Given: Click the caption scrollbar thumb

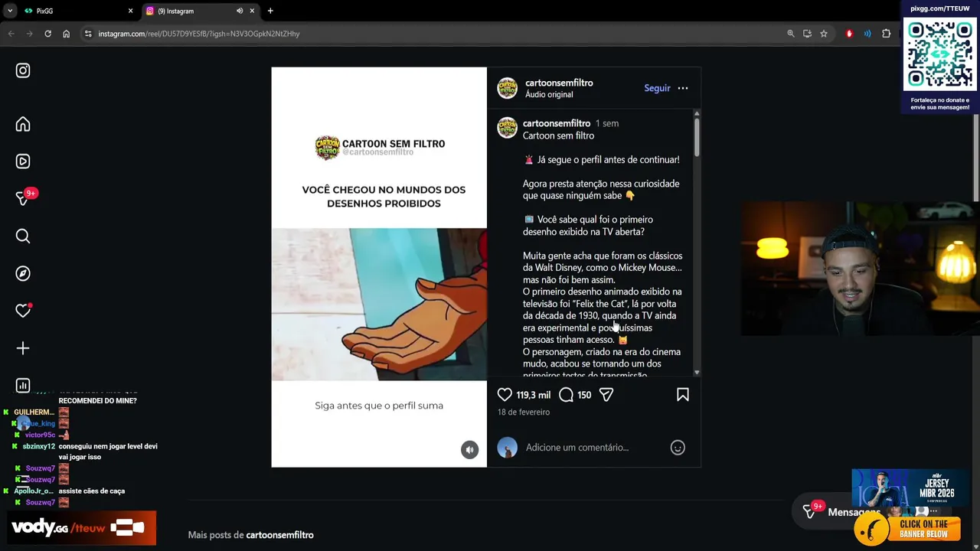Looking at the screenshot, I should click(x=697, y=138).
